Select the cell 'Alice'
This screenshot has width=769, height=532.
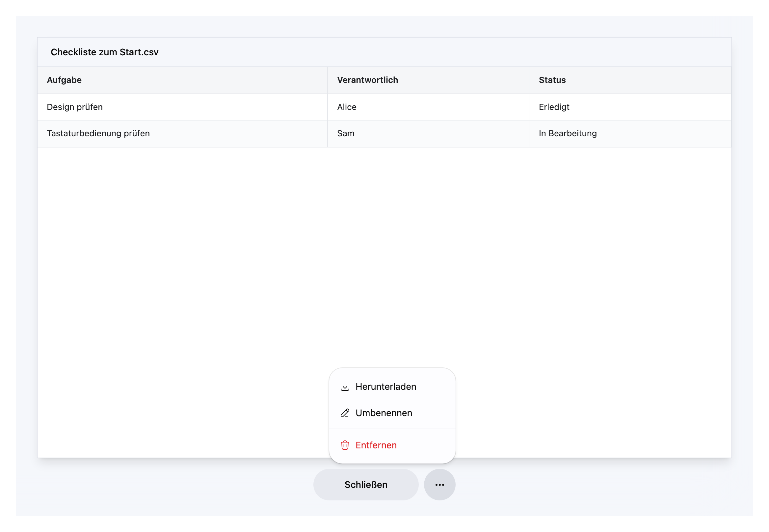tap(428, 107)
